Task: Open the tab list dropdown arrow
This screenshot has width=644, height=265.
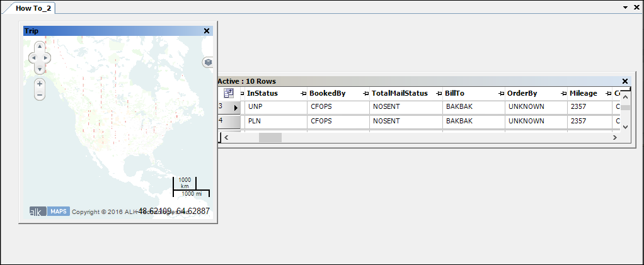Action: point(626,8)
